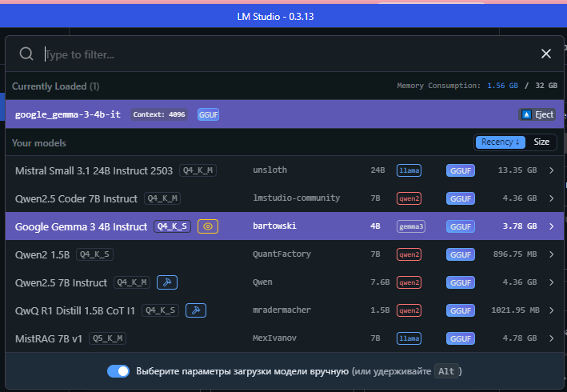Viewport: 567px width, 392px height.
Task: Click 13.35 GB size of Mistral Small
Action: pyautogui.click(x=517, y=170)
